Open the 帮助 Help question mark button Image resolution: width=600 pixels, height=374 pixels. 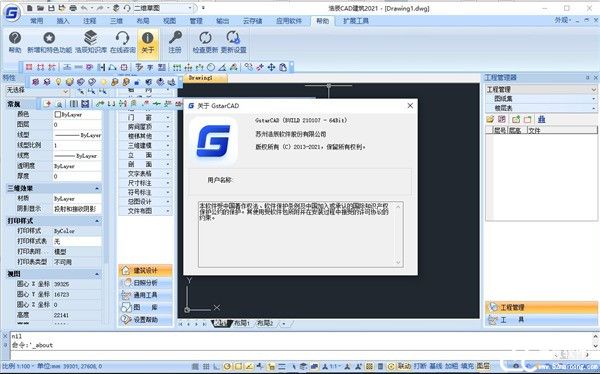[x=15, y=42]
